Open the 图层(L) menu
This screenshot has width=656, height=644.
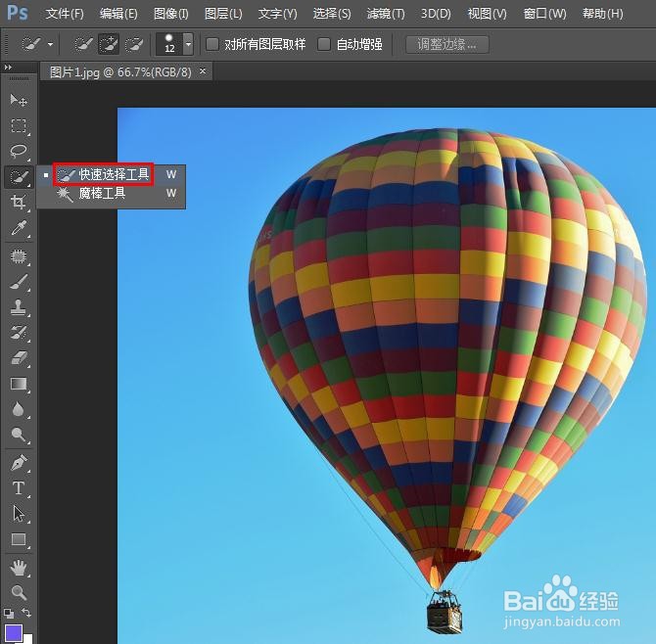[x=223, y=14]
